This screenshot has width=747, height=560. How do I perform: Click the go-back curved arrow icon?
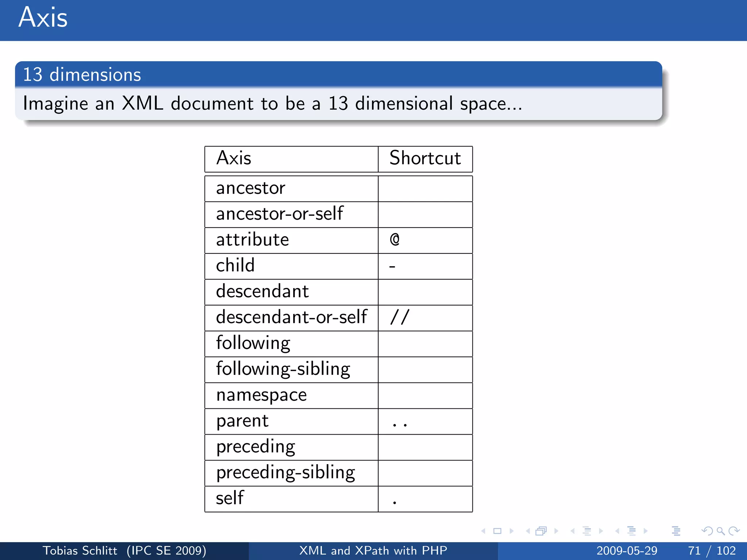707,531
